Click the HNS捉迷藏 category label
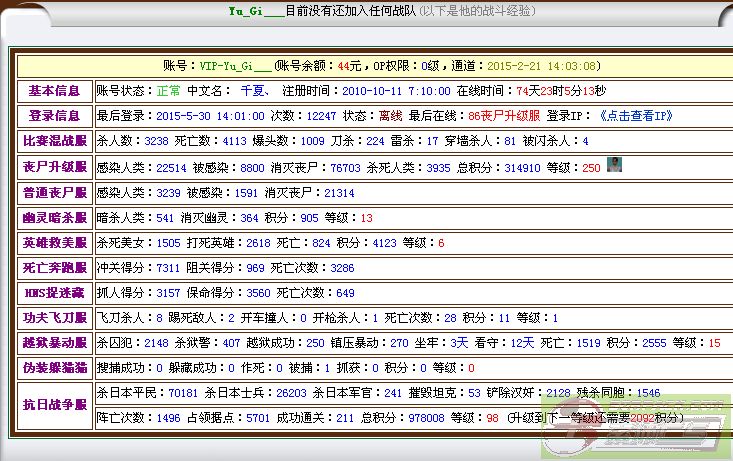 (x=54, y=293)
